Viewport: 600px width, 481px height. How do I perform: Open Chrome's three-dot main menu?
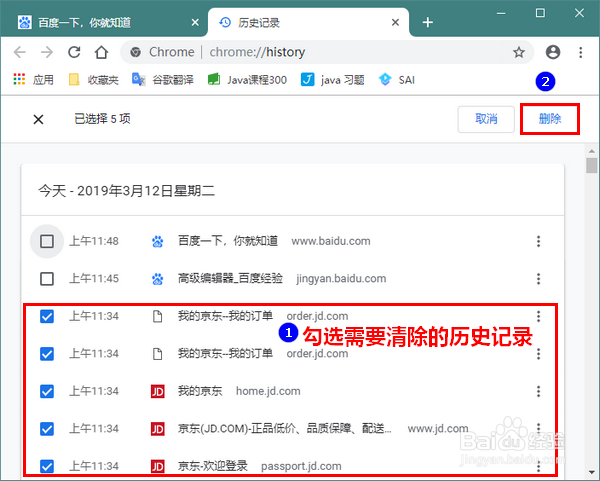tap(580, 52)
